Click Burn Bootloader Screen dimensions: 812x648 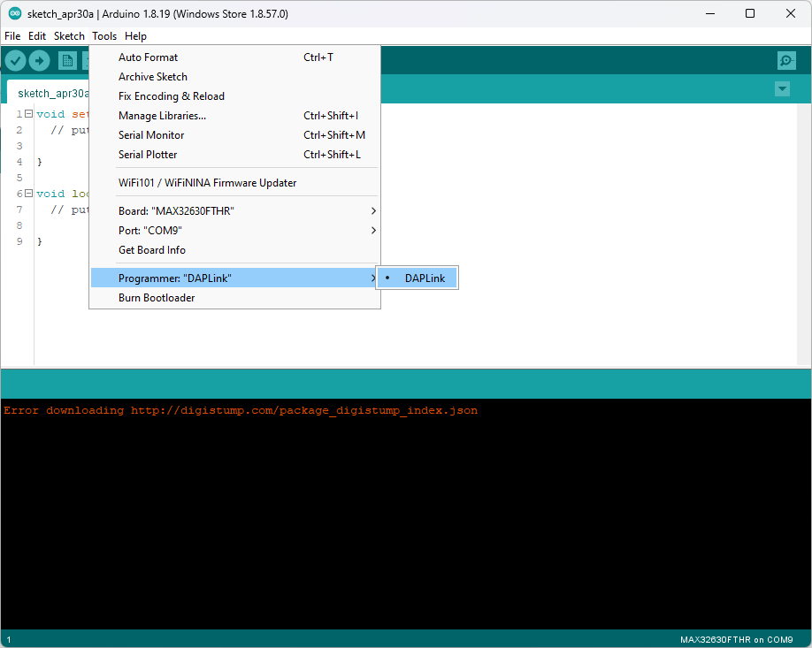tap(235, 298)
